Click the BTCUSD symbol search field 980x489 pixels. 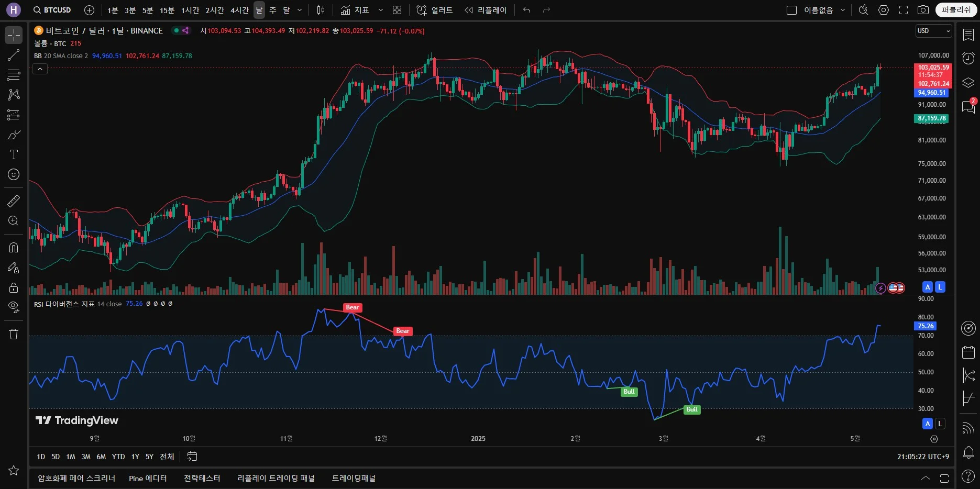(x=52, y=10)
